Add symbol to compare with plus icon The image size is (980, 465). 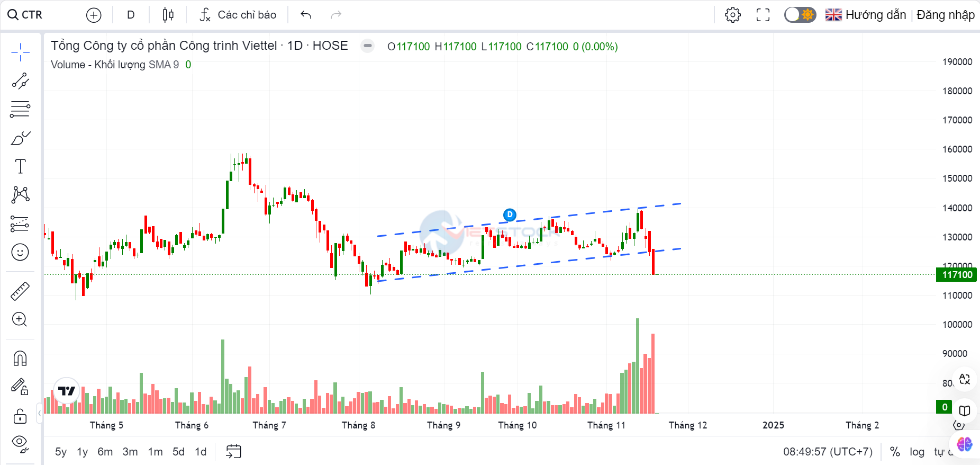[x=94, y=15]
